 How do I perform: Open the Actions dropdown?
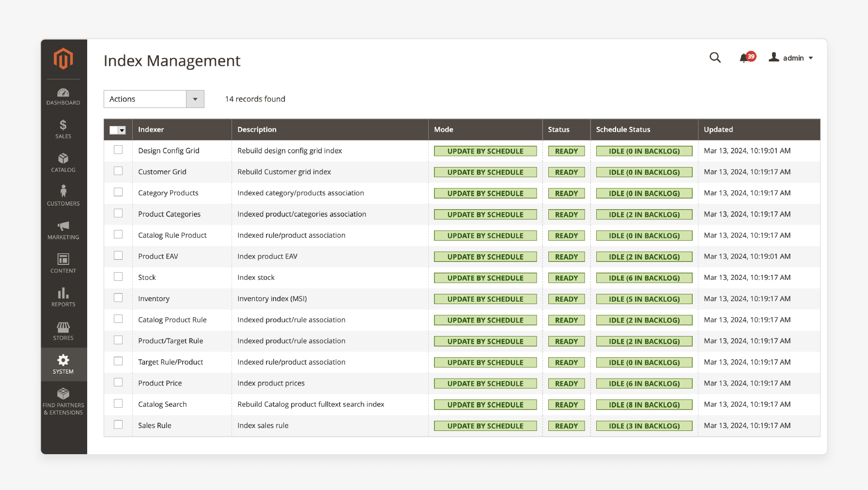(154, 99)
